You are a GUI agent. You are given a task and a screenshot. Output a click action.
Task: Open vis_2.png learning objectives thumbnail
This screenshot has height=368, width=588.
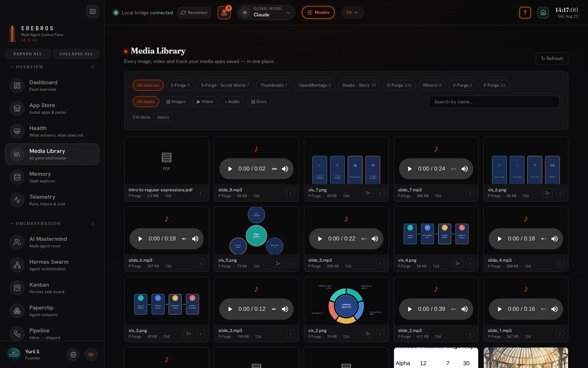click(346, 301)
